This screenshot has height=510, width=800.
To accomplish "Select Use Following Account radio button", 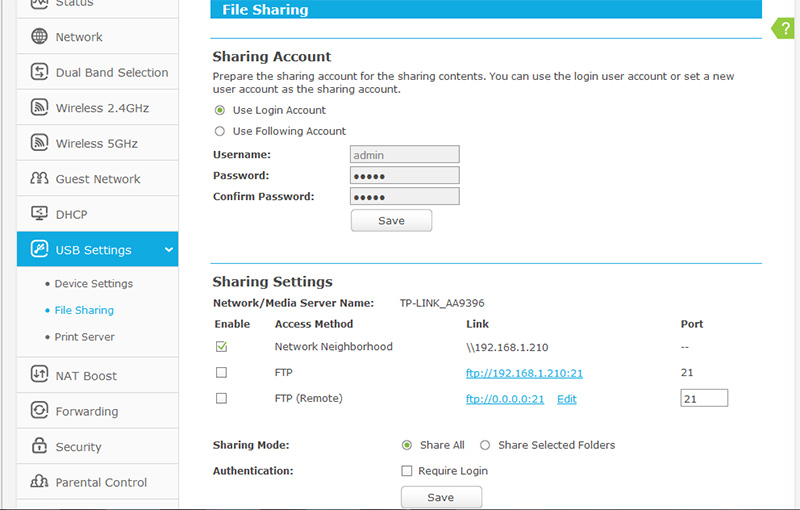I will [220, 131].
